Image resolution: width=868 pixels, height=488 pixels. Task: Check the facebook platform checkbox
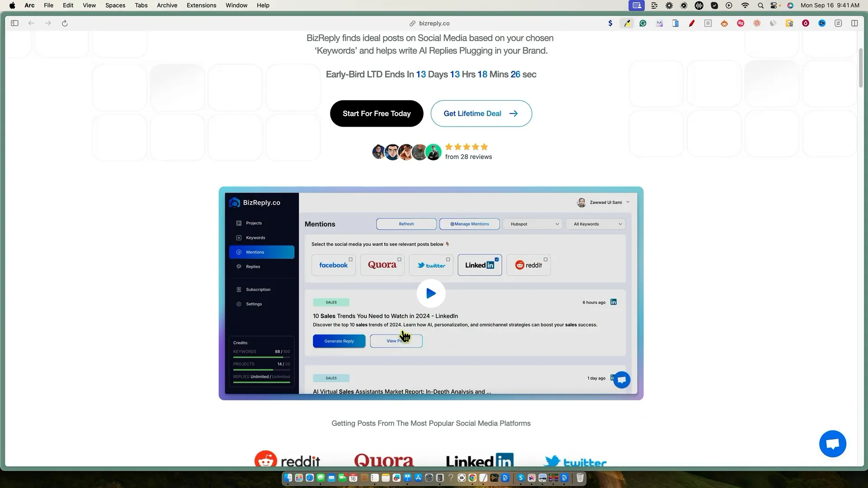350,259
